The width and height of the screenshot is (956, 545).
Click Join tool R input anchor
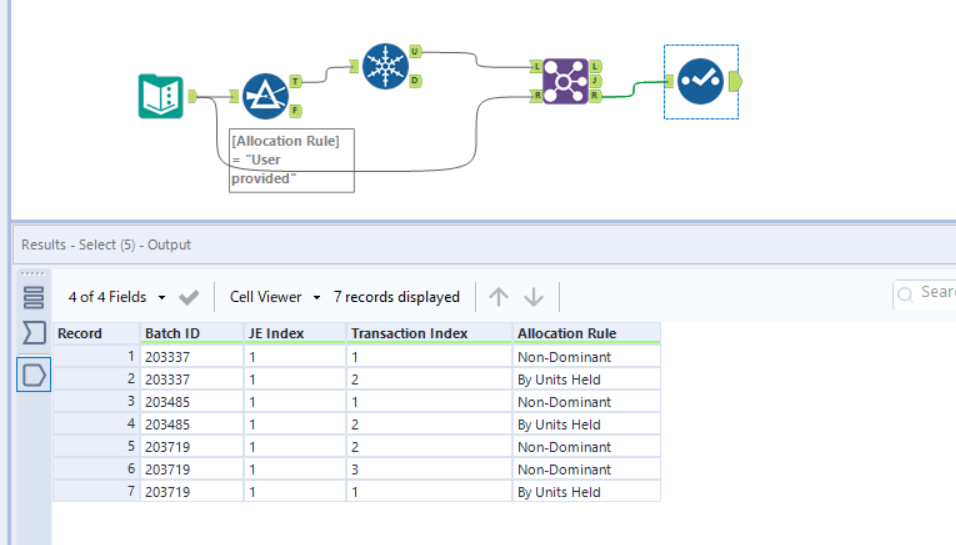click(537, 95)
